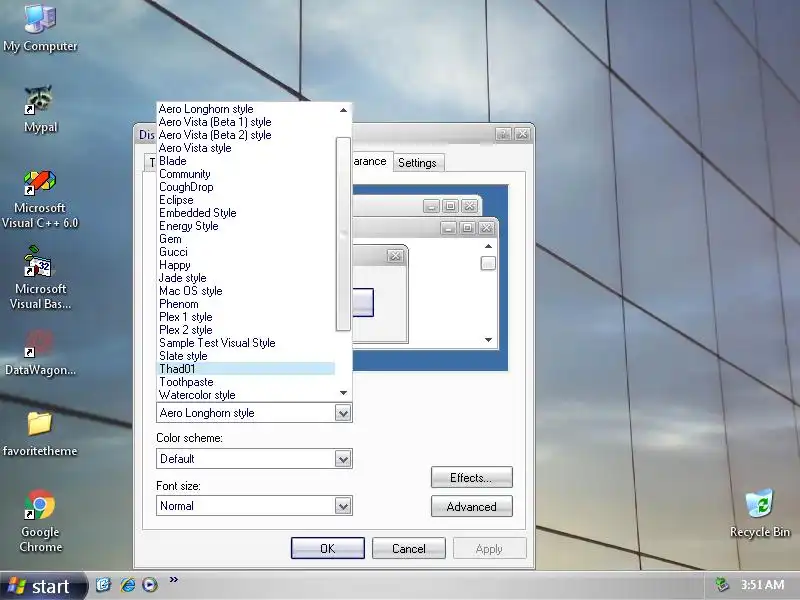The image size is (800, 600).
Task: Click the preview window scroll up arrow
Action: coord(488,246)
